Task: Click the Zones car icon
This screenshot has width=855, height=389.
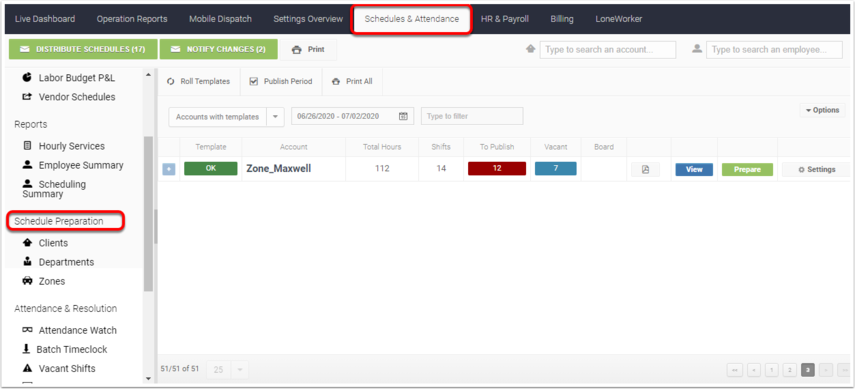Action: pos(27,280)
